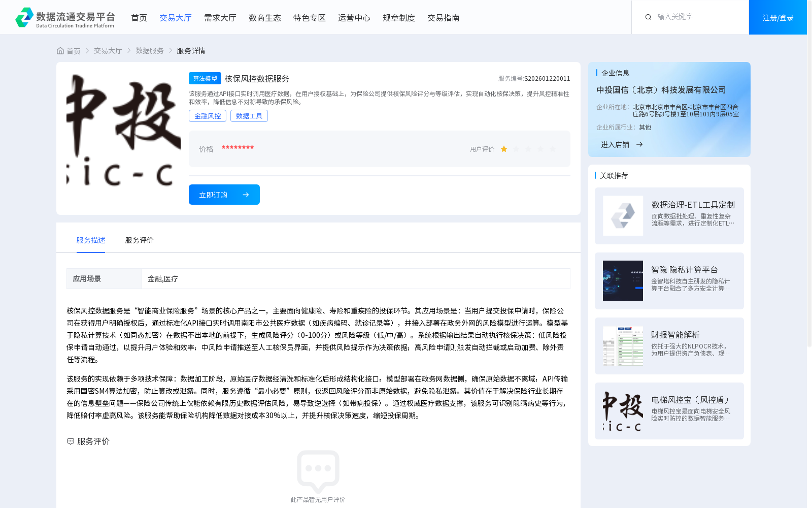Switch to the 服务评价 tab

point(139,240)
